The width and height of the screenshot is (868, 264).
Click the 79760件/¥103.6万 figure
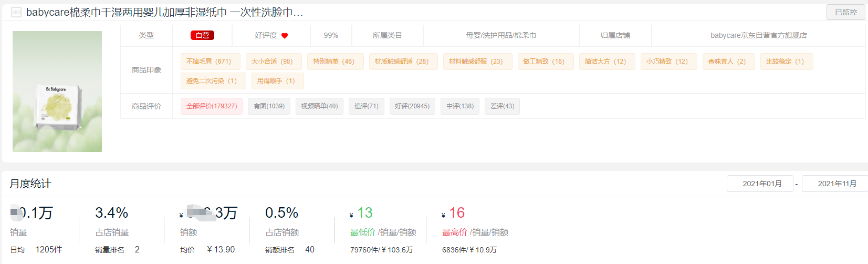point(382,250)
